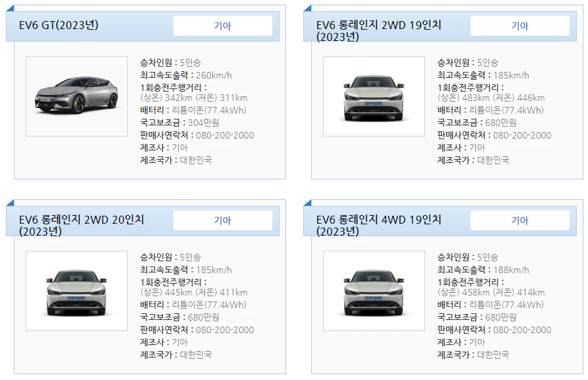Select the EV6 GT(2023년) title
The height and width of the screenshot is (380, 588).
coord(59,25)
